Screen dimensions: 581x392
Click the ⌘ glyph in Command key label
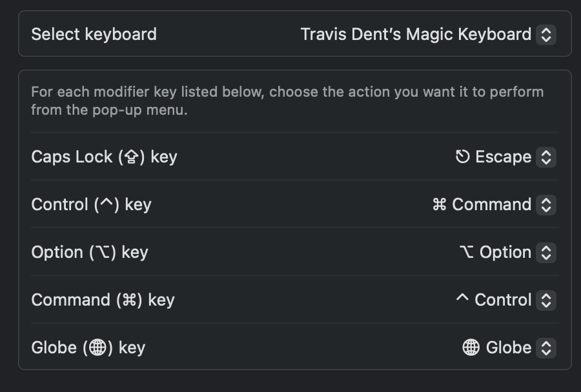[129, 300]
